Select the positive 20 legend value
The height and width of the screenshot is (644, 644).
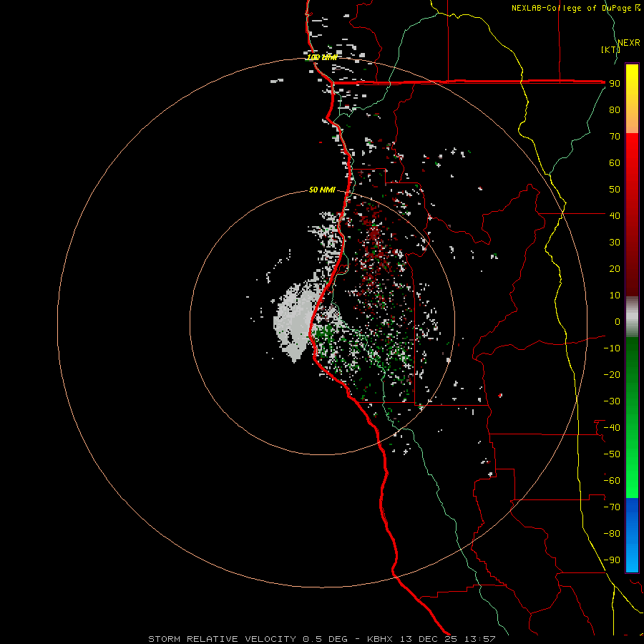click(615, 268)
